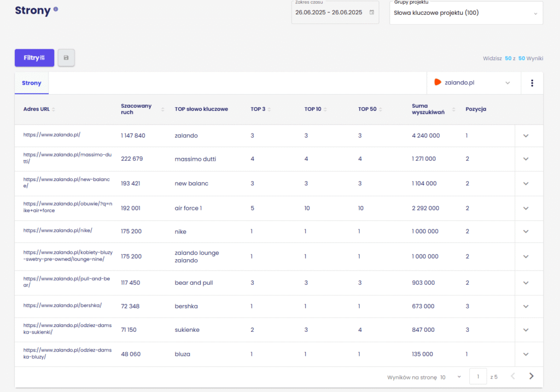Open the odziez-damska-bluzy URL
The height and width of the screenshot is (392, 560).
coord(67,353)
